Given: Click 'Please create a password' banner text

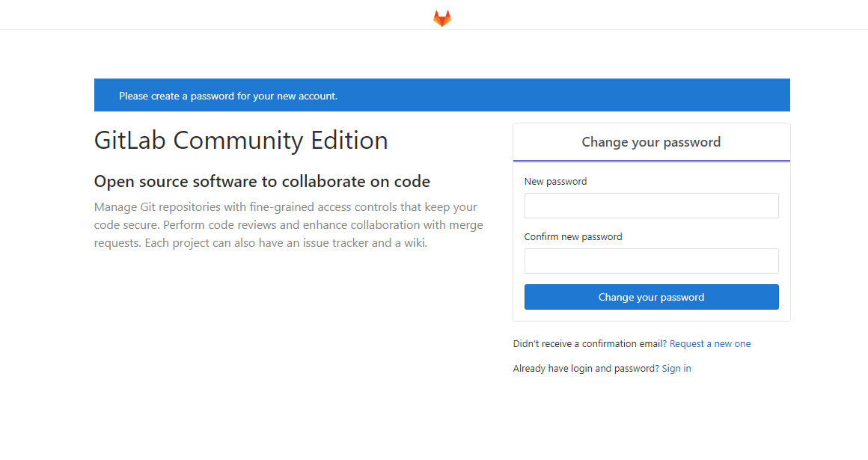Looking at the screenshot, I should pyautogui.click(x=228, y=96).
